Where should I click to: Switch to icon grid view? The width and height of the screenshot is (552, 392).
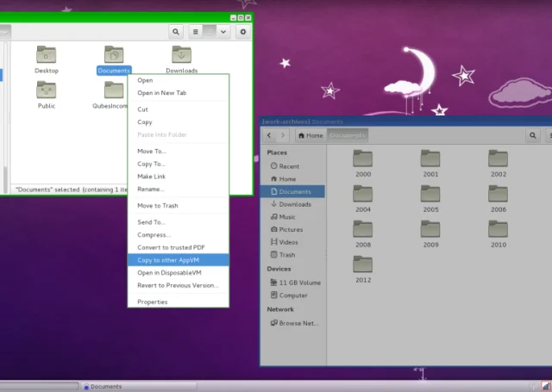pos(210,31)
